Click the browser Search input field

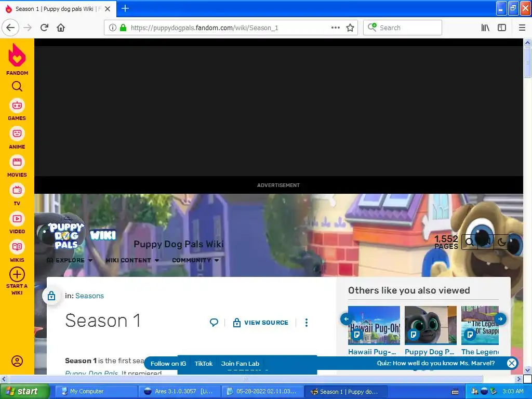[403, 28]
